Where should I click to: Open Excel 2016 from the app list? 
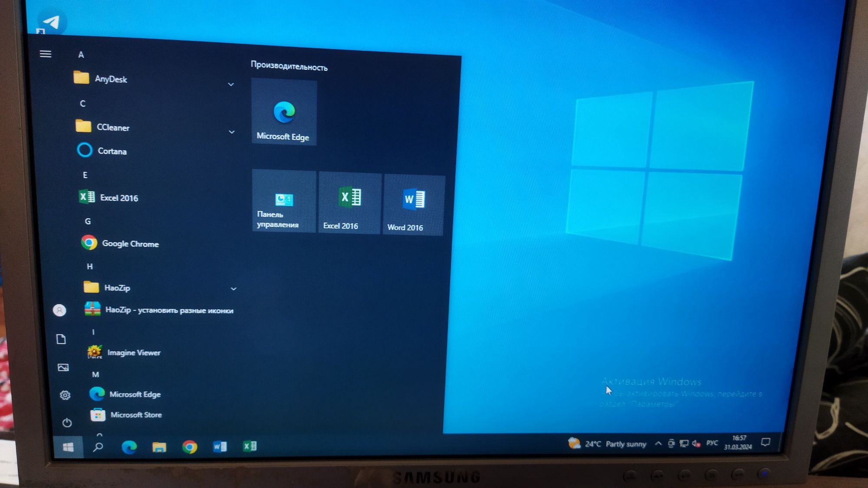point(108,197)
